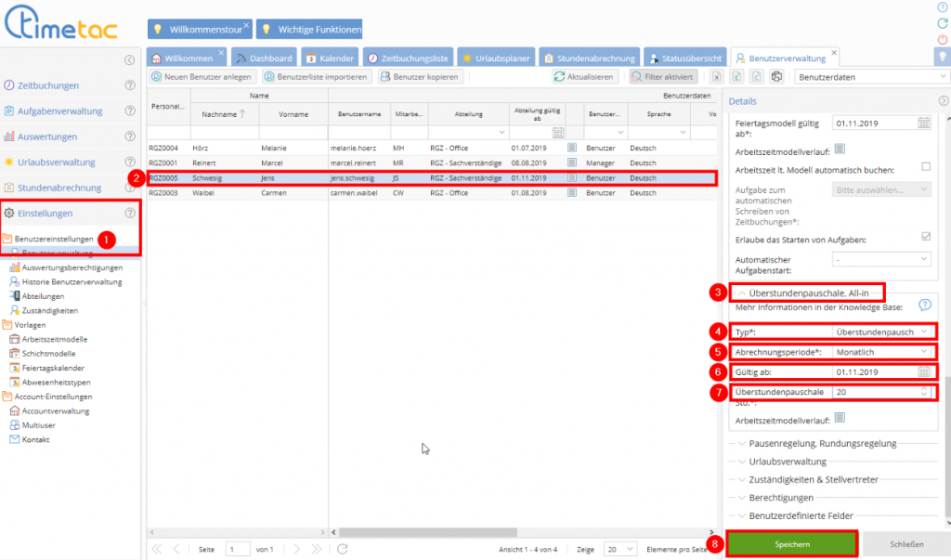Click the Aktualisieren refresh button
The image size is (951, 560).
tap(584, 76)
